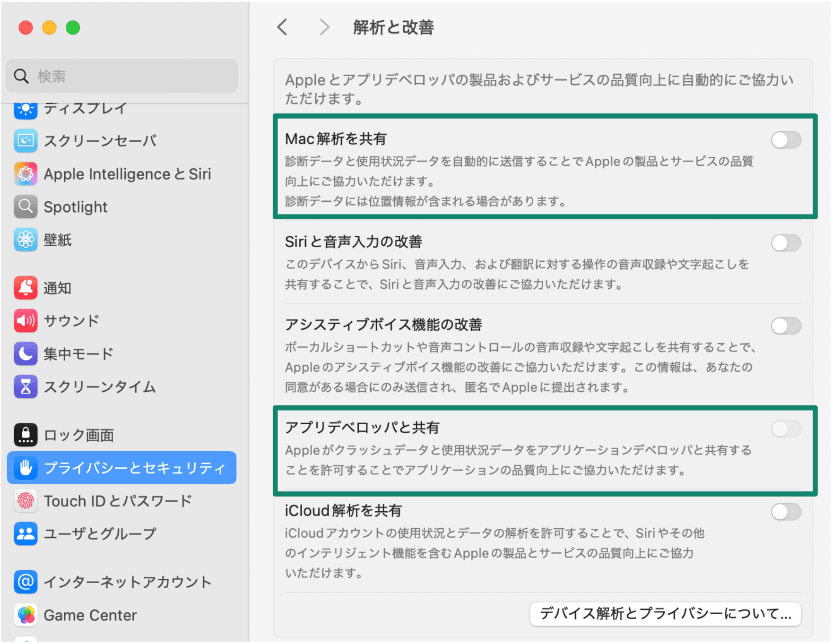Screen dimensions: 833x644
Task: Click the back navigation chevron
Action: 282,27
